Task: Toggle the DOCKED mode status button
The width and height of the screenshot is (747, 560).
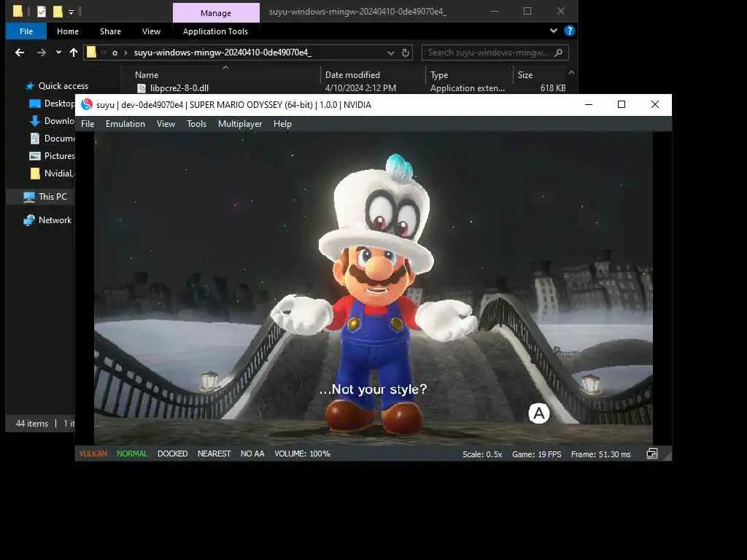Action: pyautogui.click(x=172, y=454)
